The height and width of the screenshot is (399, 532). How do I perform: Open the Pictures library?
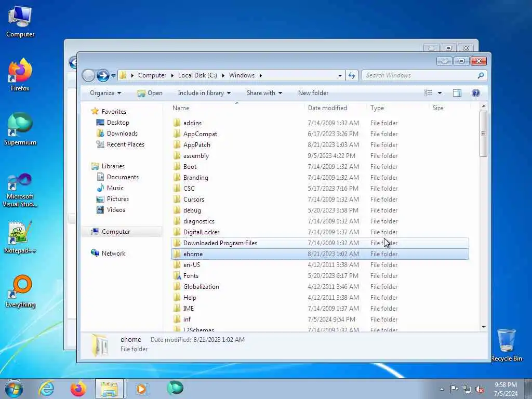(x=118, y=199)
